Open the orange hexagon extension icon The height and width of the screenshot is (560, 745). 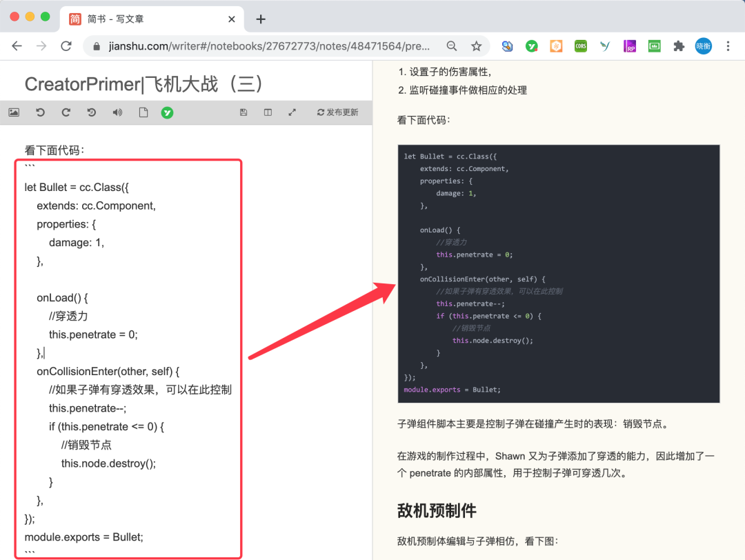coord(556,46)
